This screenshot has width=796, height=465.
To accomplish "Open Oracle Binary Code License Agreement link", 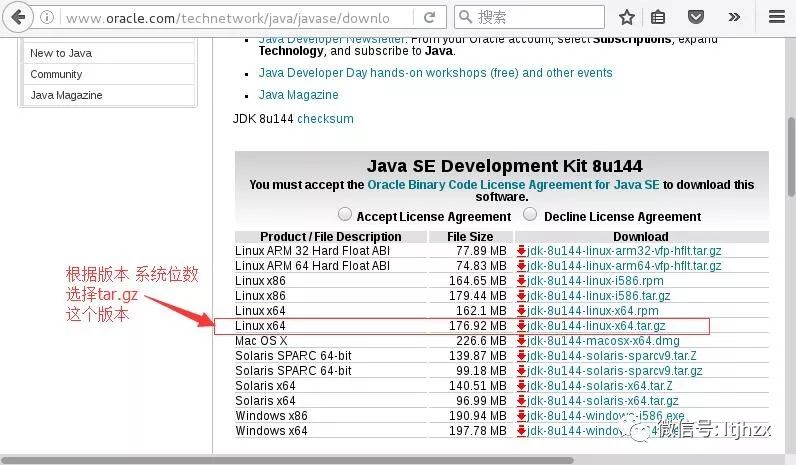I will [513, 185].
